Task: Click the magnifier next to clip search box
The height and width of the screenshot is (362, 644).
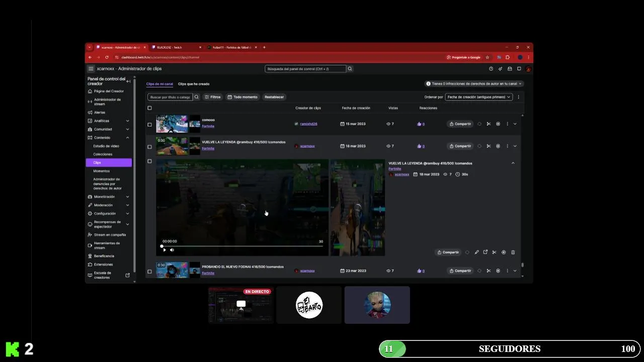Action: point(197,97)
